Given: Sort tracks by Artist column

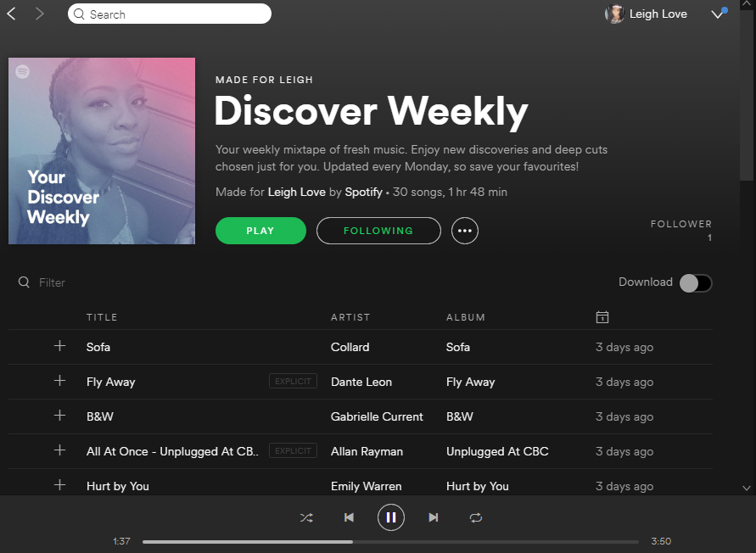Looking at the screenshot, I should pyautogui.click(x=350, y=317).
